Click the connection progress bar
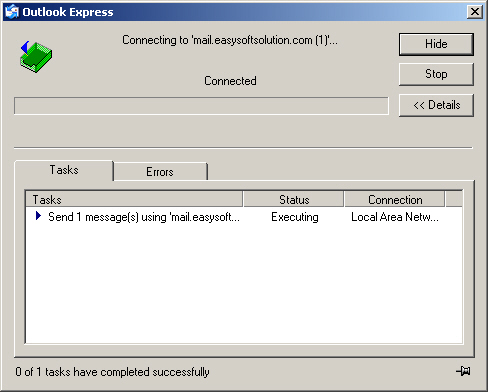 (x=201, y=106)
